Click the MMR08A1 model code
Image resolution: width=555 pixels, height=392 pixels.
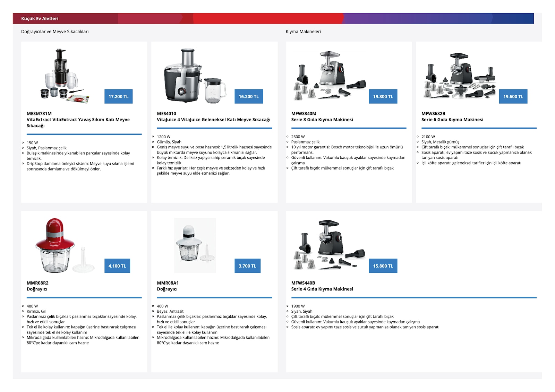point(168,283)
